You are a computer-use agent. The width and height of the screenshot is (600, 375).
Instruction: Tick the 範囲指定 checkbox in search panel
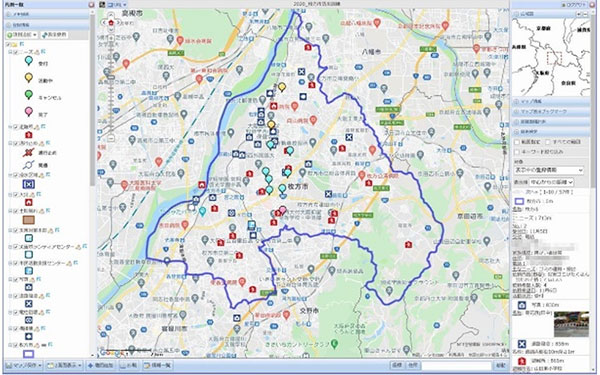click(517, 142)
